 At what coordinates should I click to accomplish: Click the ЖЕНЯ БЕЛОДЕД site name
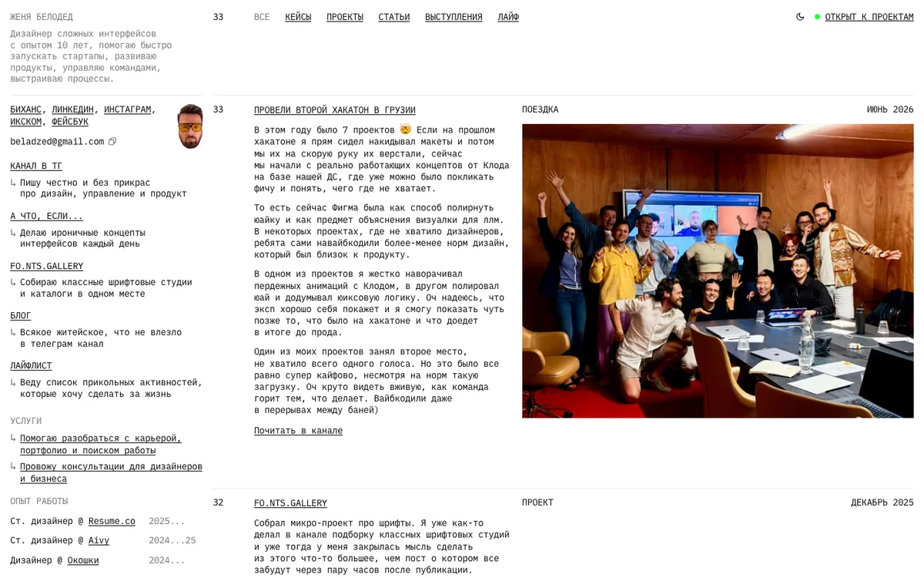[42, 17]
